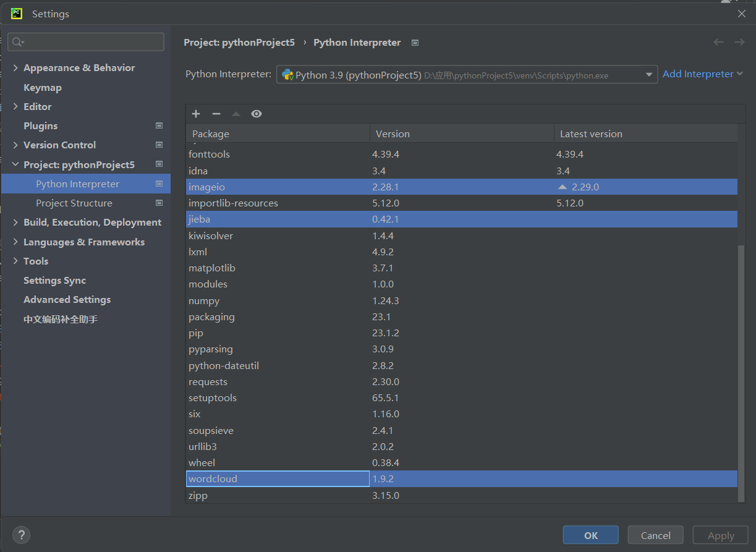
Task: Click the Apply button
Action: point(721,535)
